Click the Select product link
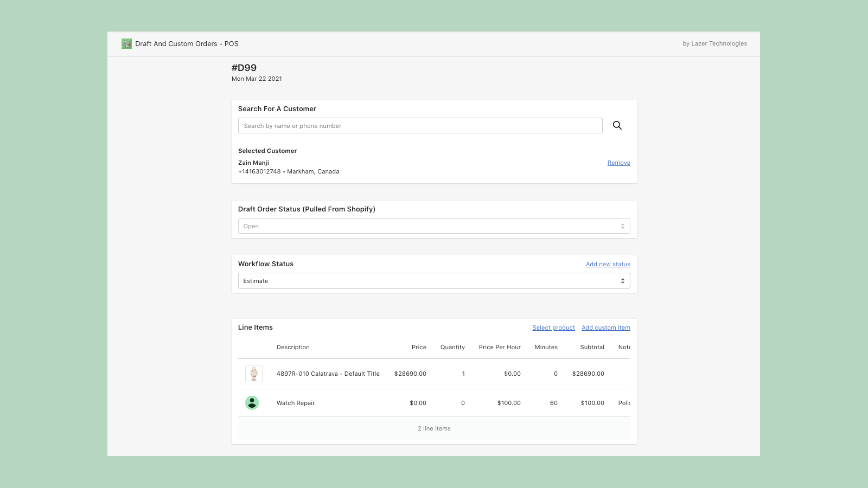Screen dimensions: 868x488 pos(553,328)
